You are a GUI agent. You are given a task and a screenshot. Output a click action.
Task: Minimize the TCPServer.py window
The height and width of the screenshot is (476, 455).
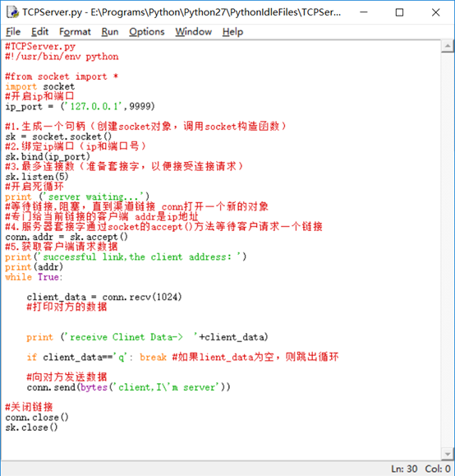[364, 12]
